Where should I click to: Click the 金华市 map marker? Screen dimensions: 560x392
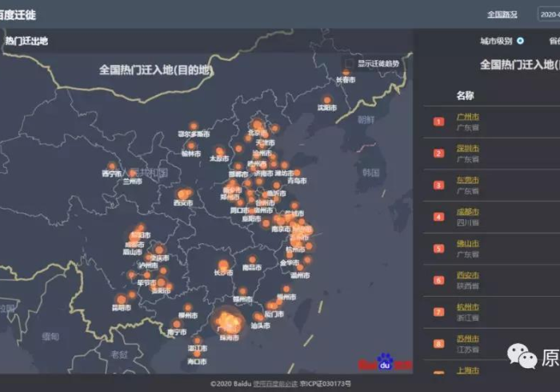click(290, 255)
